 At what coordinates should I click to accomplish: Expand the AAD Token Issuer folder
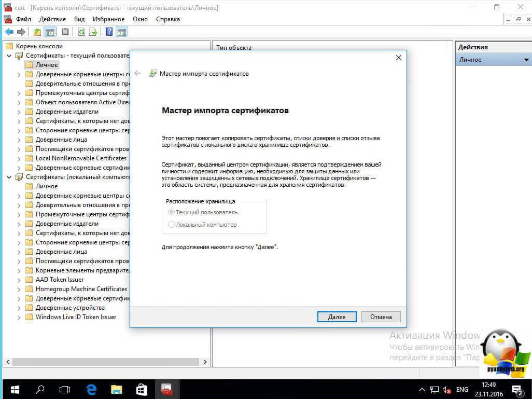coord(19,280)
